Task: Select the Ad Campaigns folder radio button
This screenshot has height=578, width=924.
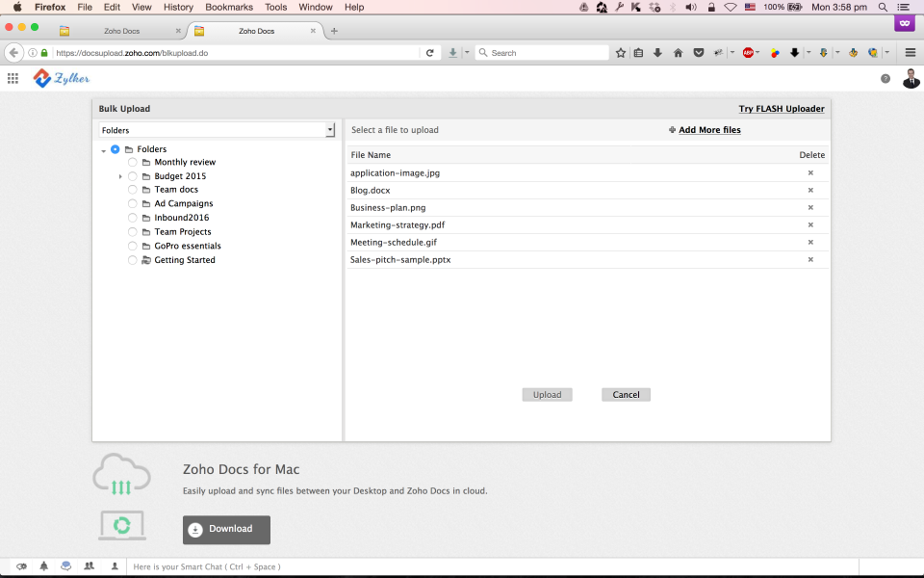Action: coord(132,203)
